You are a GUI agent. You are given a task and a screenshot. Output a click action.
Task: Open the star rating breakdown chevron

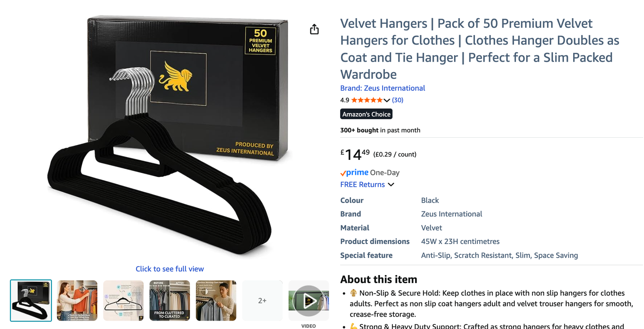point(387,100)
